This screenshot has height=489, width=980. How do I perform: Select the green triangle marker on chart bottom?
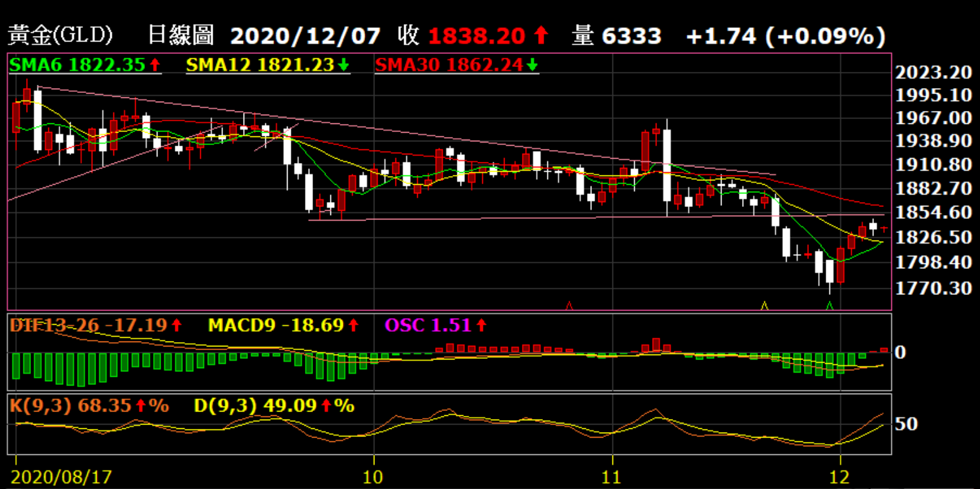click(x=829, y=305)
